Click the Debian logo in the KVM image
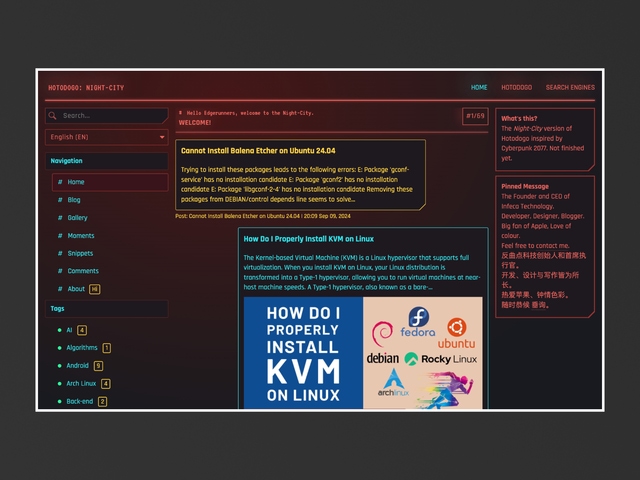 tap(383, 358)
